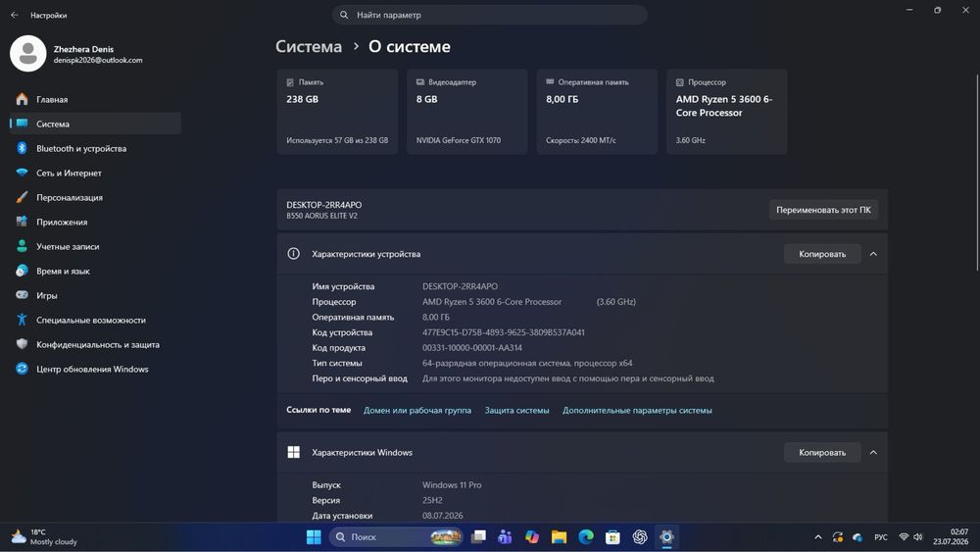Screen dimensions: 980x552
Task: Select Сеть и Интернет in sidebar
Action: pos(95,173)
